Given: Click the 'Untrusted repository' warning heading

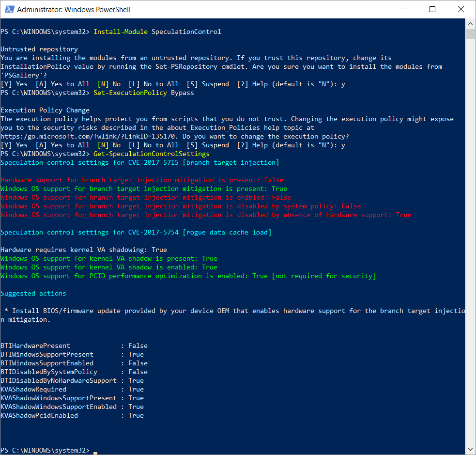Looking at the screenshot, I should (39, 49).
